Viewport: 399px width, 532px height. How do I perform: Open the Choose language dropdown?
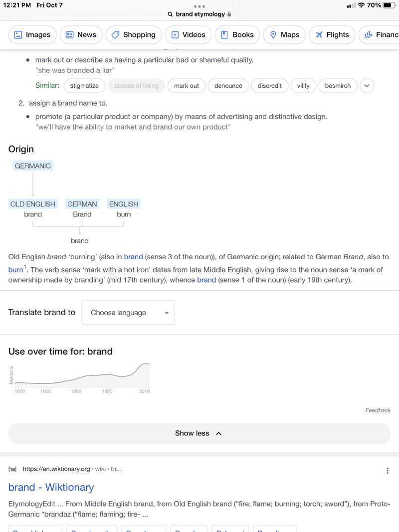pyautogui.click(x=128, y=313)
